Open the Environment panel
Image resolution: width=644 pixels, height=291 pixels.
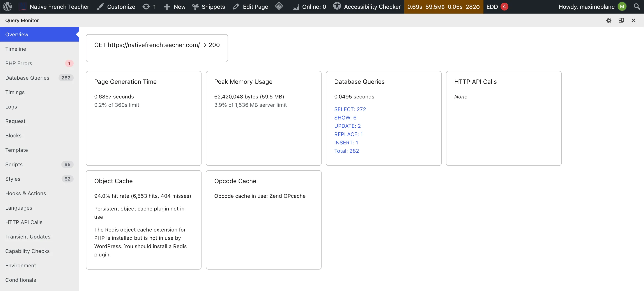click(x=39, y=266)
